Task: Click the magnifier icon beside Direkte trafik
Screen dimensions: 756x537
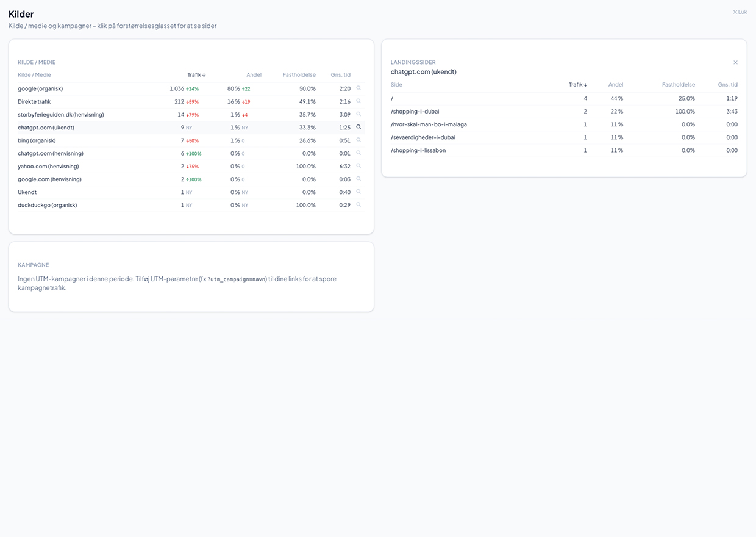Action: tap(358, 101)
